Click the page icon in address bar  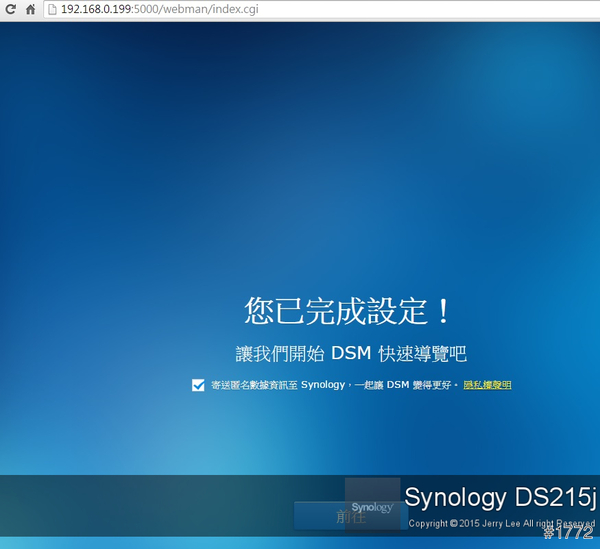click(52, 9)
